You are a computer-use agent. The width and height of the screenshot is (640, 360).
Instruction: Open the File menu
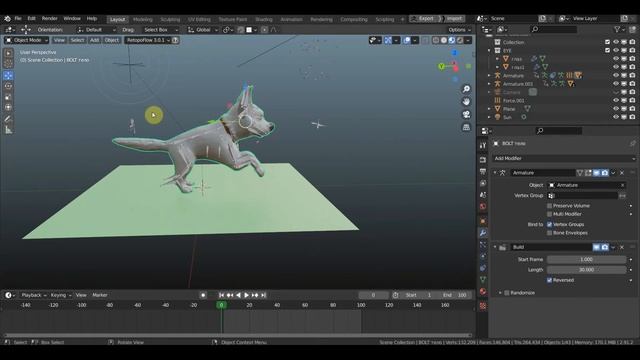pos(18,19)
